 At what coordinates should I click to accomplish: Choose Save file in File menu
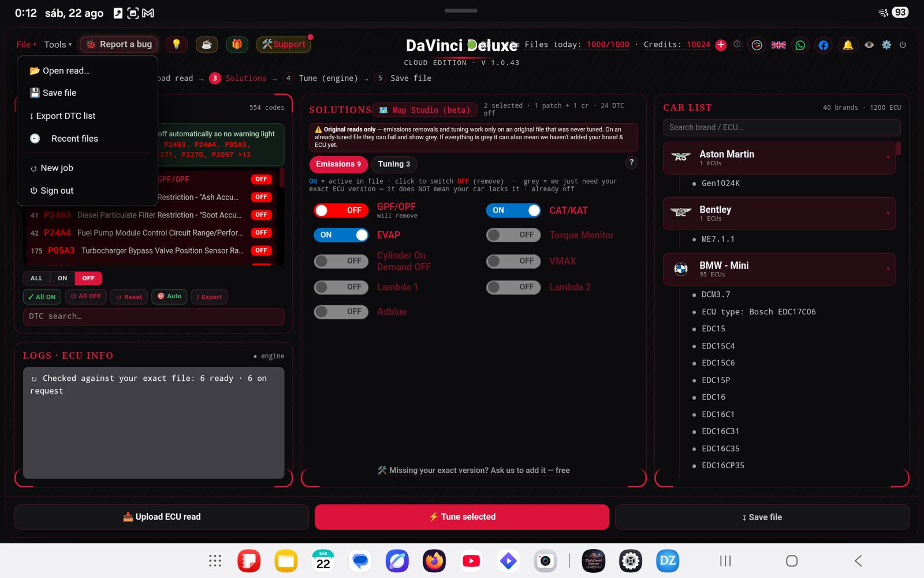[87, 93]
